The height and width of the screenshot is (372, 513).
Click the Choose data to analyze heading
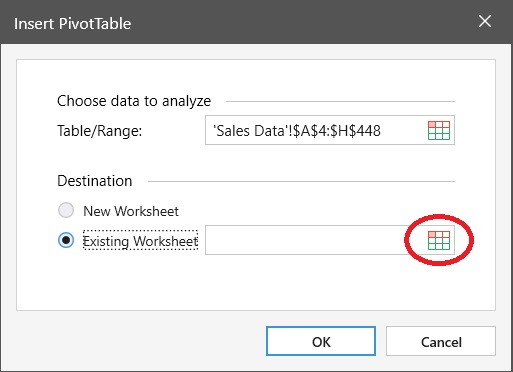134,101
